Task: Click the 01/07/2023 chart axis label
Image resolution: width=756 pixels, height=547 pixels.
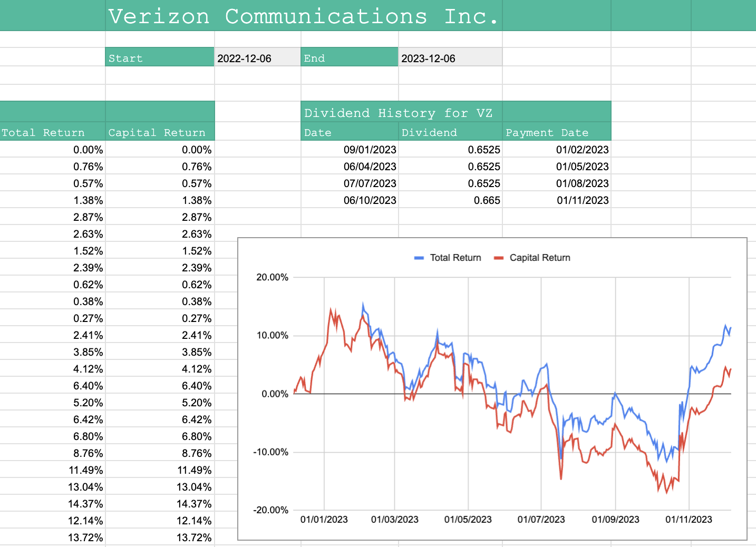Action: tap(541, 520)
